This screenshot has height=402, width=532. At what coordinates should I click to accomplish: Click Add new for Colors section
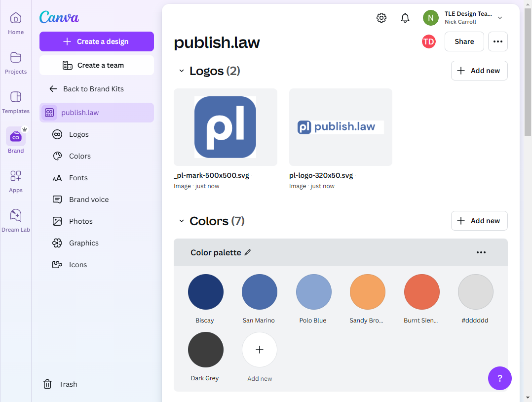tap(479, 221)
